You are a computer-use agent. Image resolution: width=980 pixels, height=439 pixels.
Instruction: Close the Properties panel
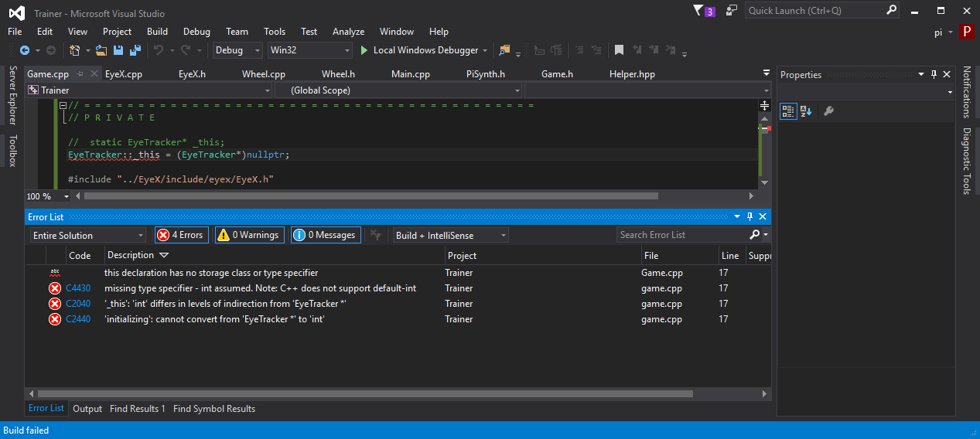click(x=948, y=74)
